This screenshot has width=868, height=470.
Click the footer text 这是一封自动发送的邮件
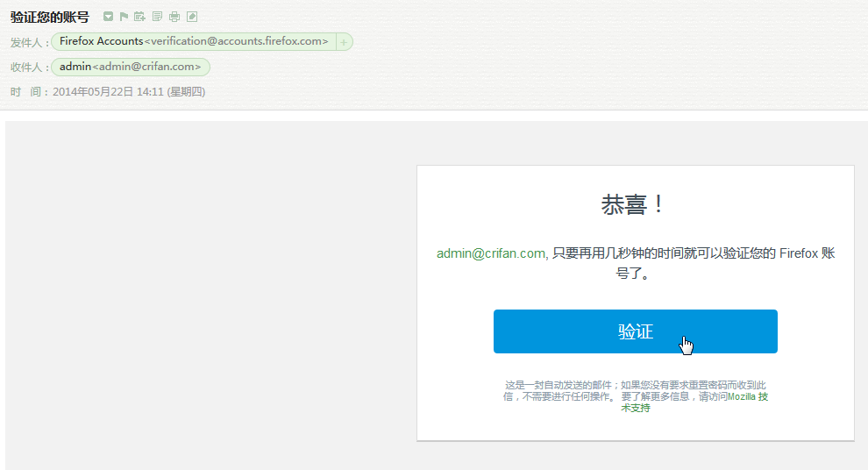(559, 385)
